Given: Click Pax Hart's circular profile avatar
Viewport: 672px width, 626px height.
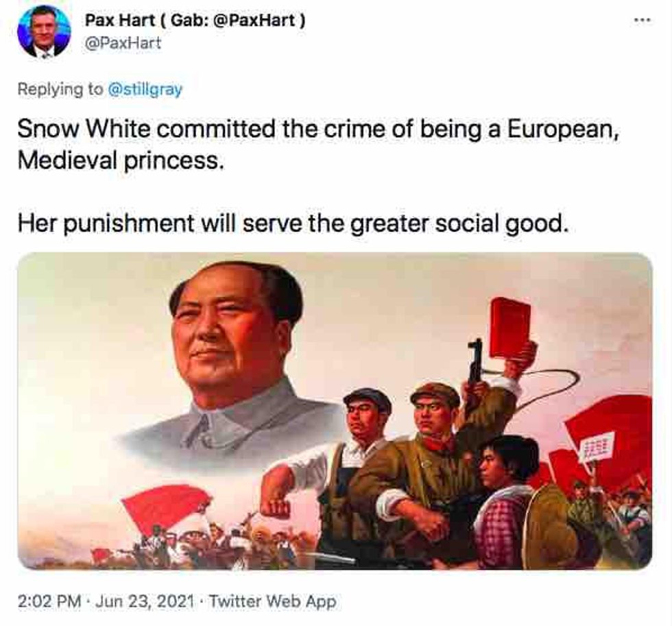Looking at the screenshot, I should point(44,32).
